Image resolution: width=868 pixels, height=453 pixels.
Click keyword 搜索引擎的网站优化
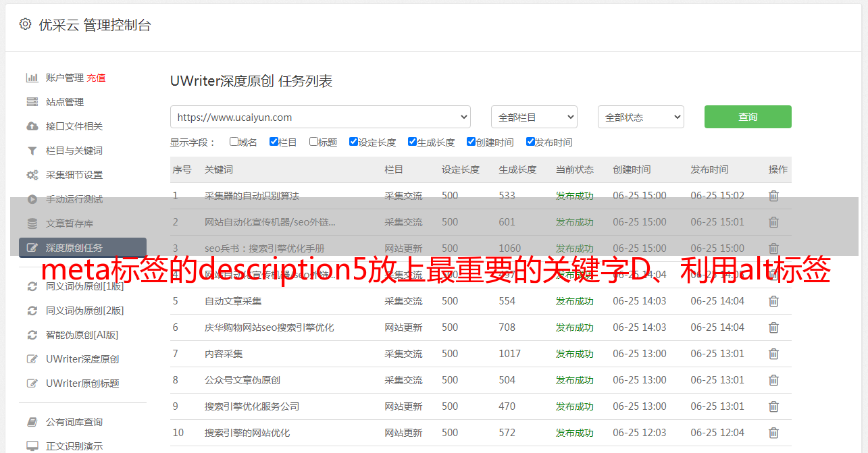click(247, 433)
